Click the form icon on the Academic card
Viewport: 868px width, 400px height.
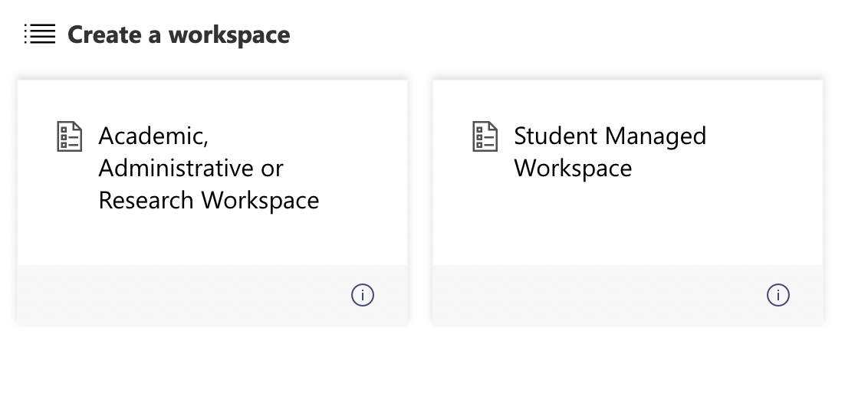70,136
